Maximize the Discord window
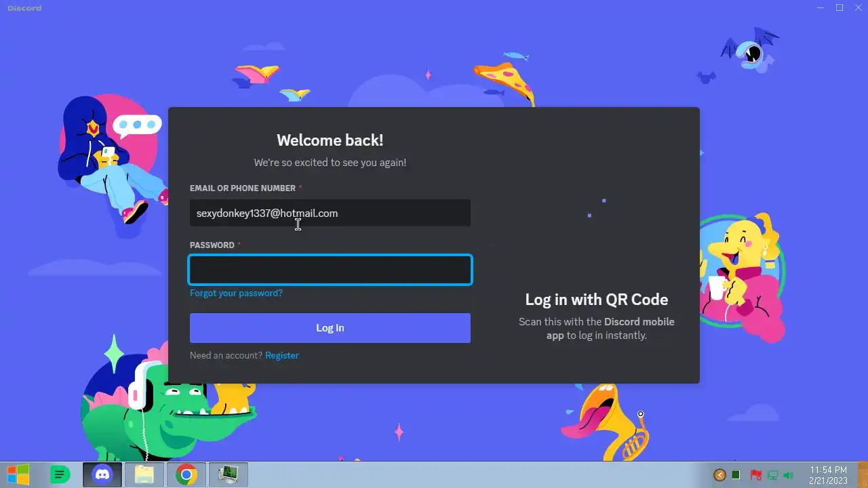This screenshot has height=488, width=868. pos(840,7)
